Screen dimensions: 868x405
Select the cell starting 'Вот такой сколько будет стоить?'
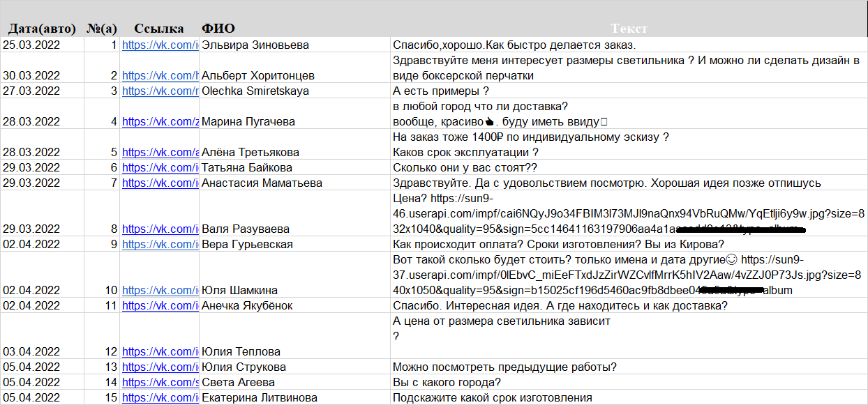629,275
